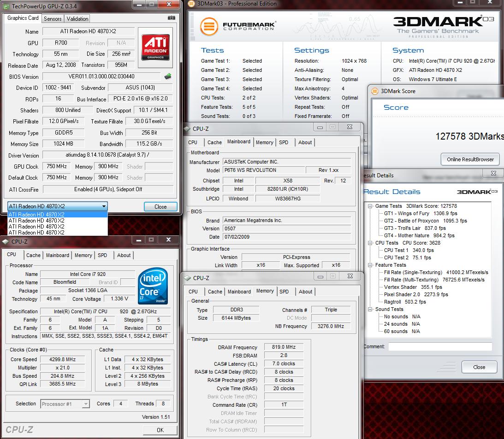Click the Futuremark orange logo in 3DMark03
The height and width of the screenshot is (439, 504).
click(x=209, y=26)
